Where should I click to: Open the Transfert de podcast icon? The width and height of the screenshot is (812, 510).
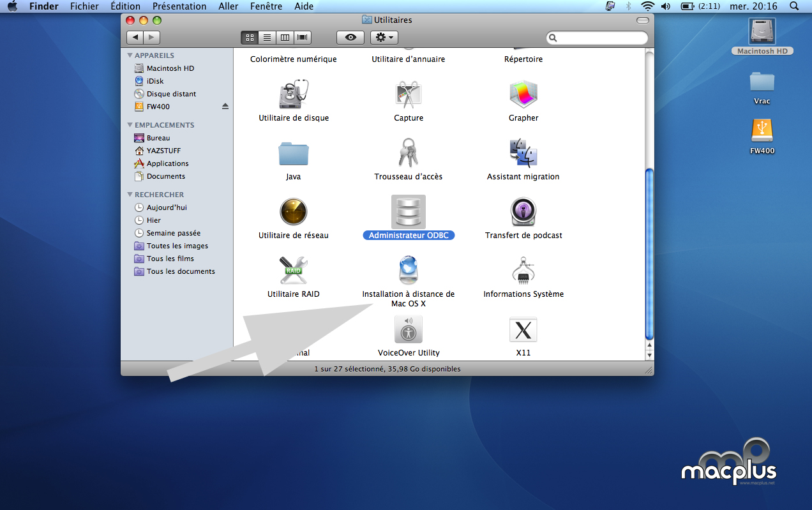point(523,212)
